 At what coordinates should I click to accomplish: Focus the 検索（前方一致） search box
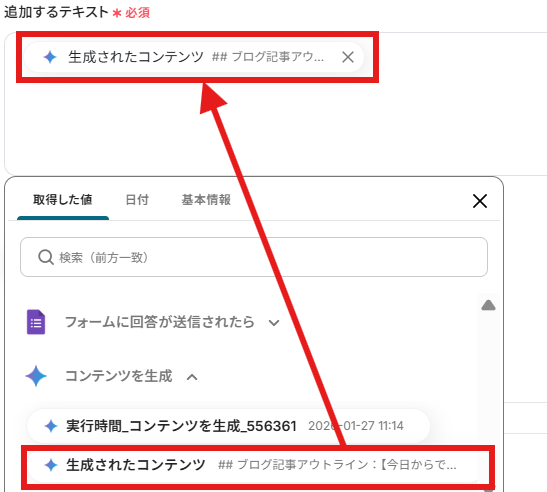pyautogui.click(x=254, y=257)
